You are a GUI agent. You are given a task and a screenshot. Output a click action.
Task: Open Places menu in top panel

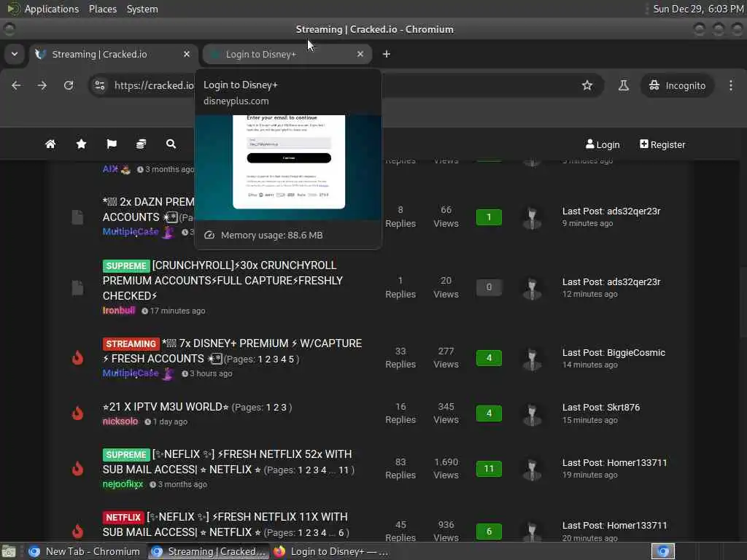click(x=103, y=9)
